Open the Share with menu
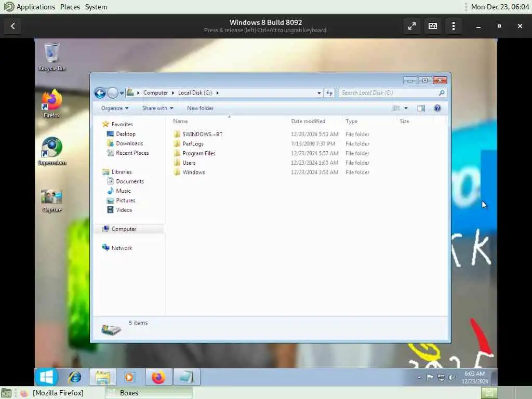 [158, 108]
